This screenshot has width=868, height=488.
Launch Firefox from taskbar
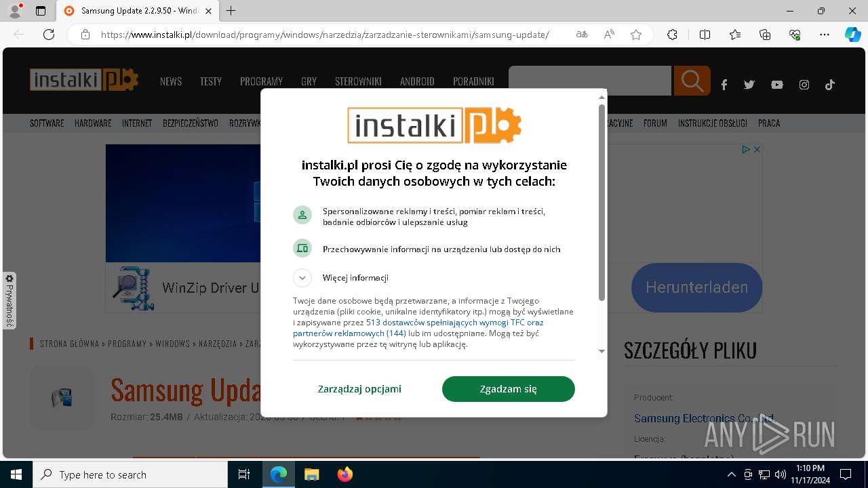(344, 474)
